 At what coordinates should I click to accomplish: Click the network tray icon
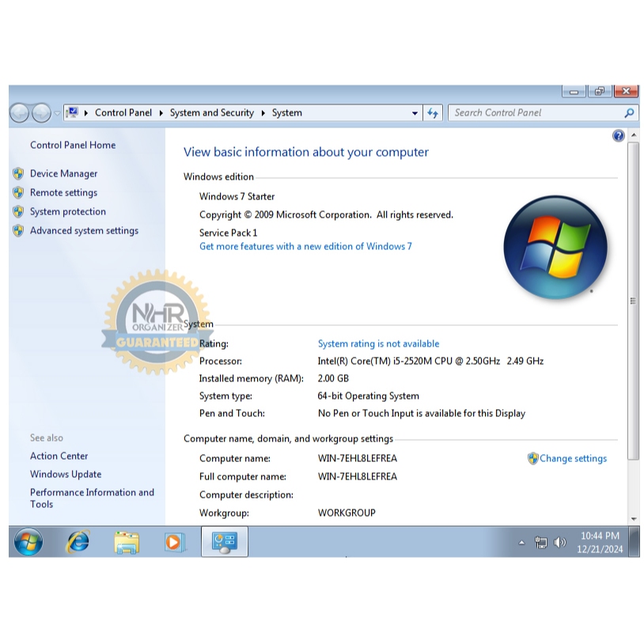coord(540,543)
